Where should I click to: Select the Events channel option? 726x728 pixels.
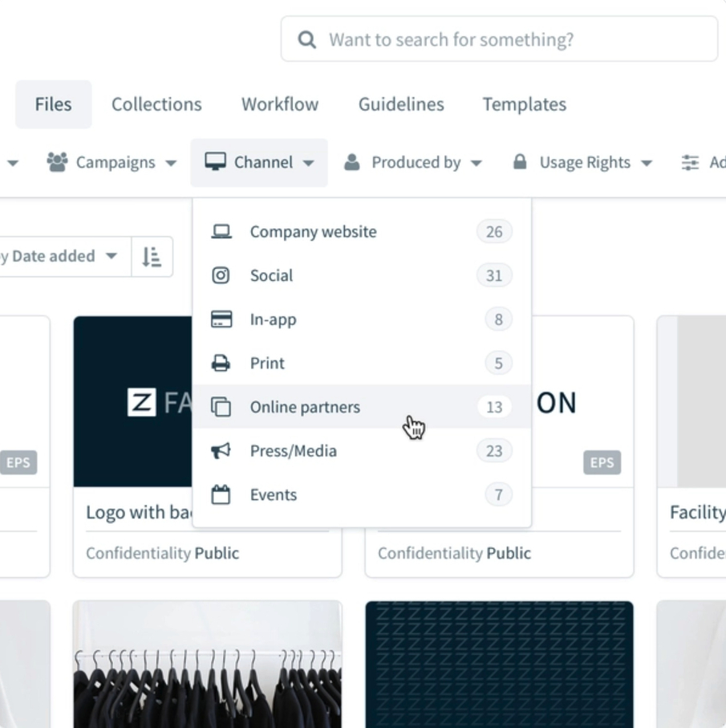tap(362, 494)
